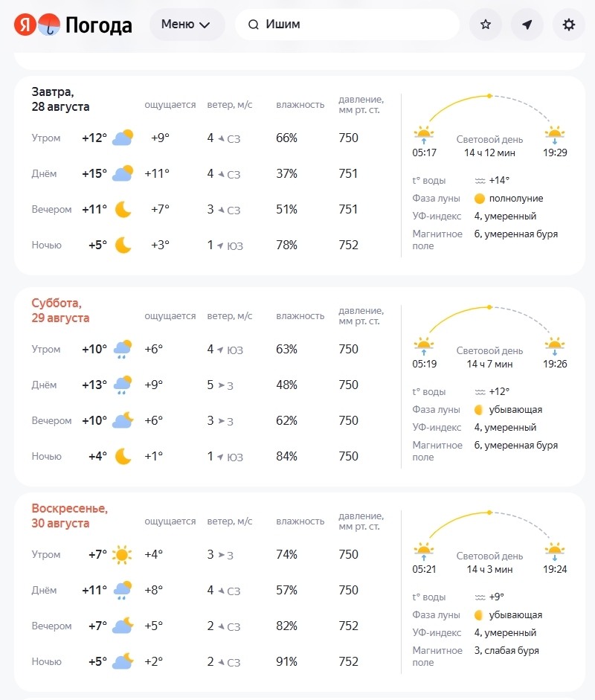
Task: Click the search magnifier icon
Action: pyautogui.click(x=254, y=25)
